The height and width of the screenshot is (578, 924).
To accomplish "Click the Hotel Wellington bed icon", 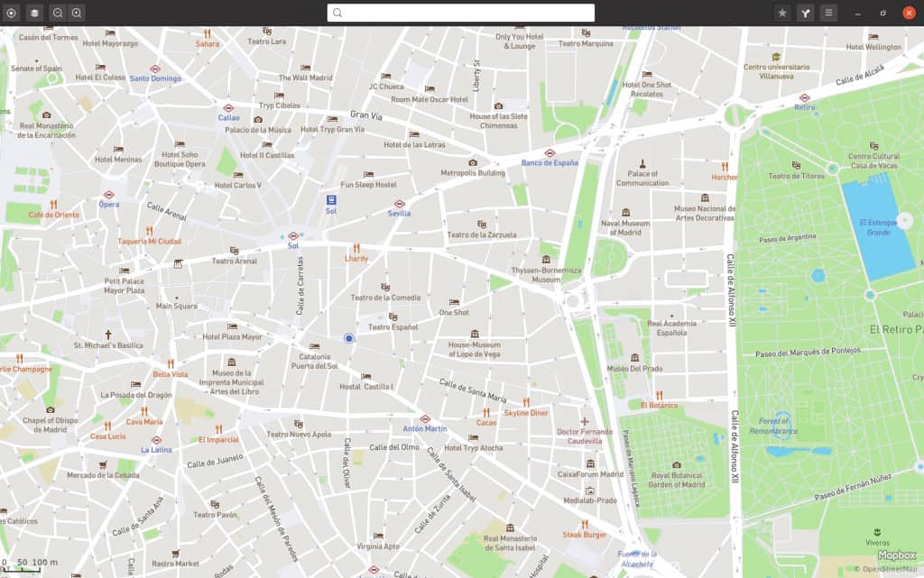I will coord(873,37).
